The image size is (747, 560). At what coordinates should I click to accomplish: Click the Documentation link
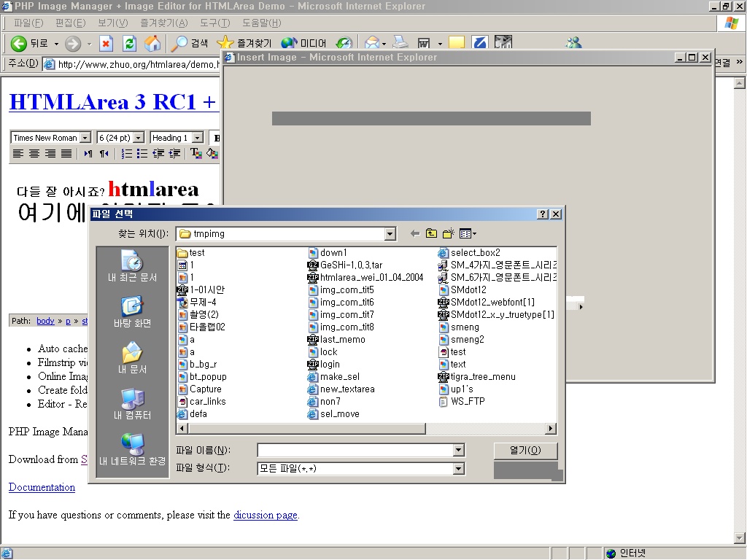(x=42, y=487)
